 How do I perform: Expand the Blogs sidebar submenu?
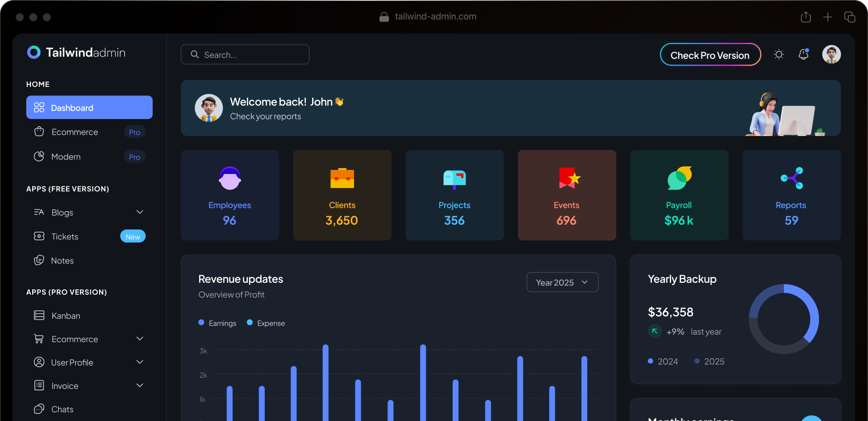140,212
